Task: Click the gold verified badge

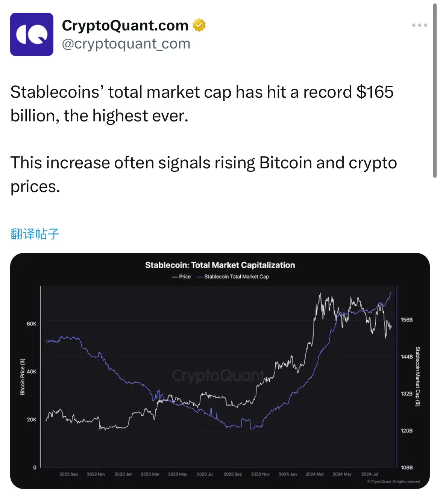Action: [x=199, y=25]
